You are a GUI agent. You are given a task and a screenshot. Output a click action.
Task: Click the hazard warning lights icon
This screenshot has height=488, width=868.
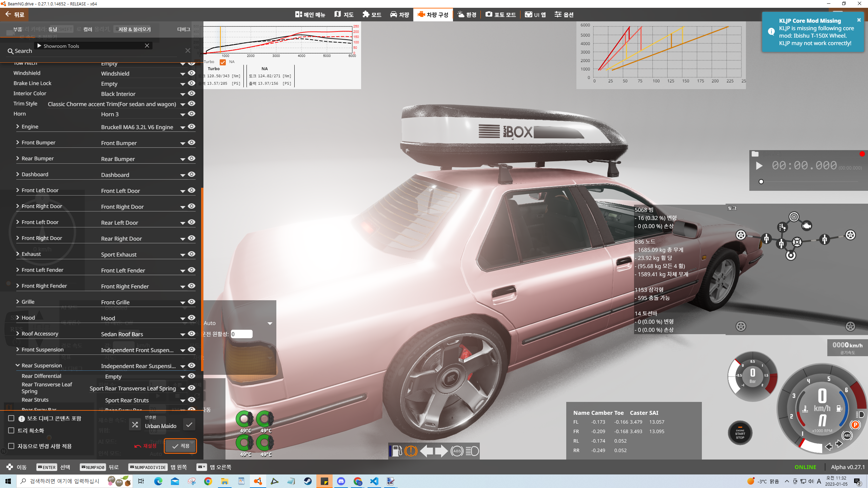pos(411,451)
